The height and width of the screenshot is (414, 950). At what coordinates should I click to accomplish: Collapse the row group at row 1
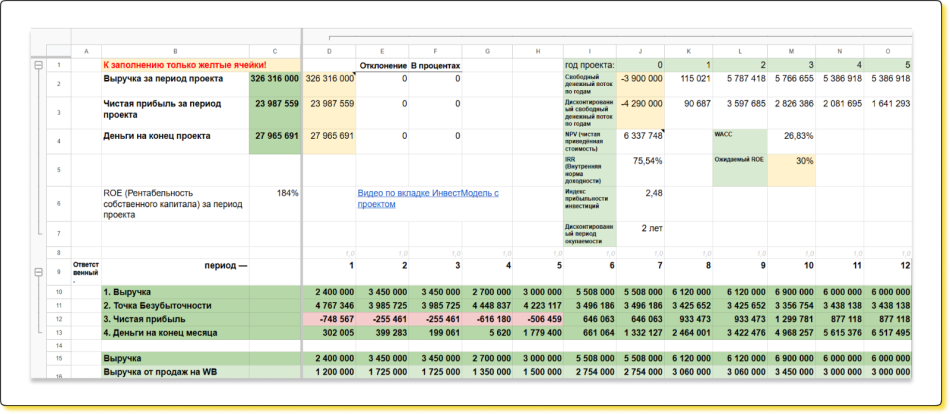click(39, 66)
